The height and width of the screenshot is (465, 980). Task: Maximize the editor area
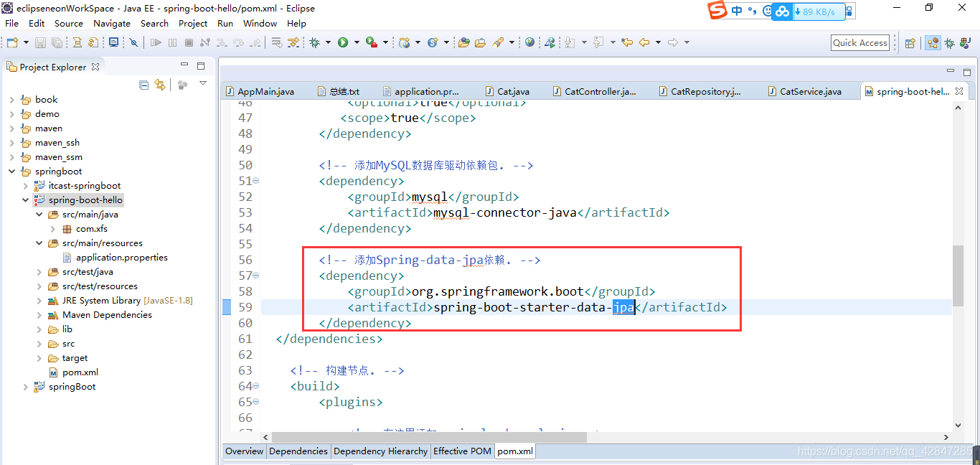click(x=967, y=72)
